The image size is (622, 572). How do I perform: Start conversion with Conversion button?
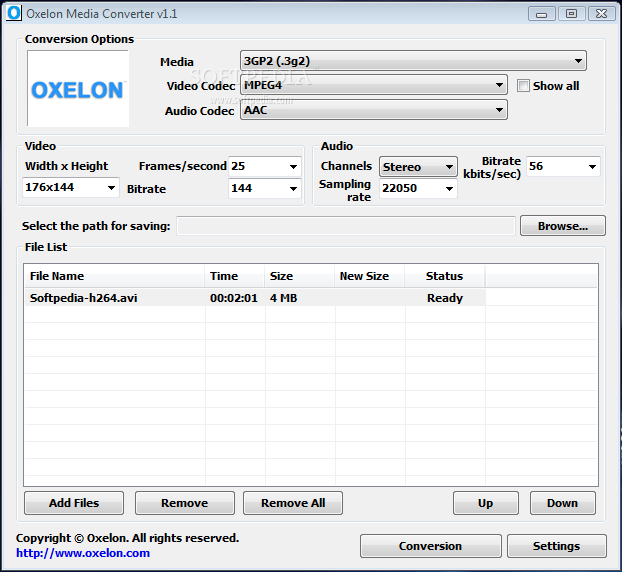tap(430, 546)
